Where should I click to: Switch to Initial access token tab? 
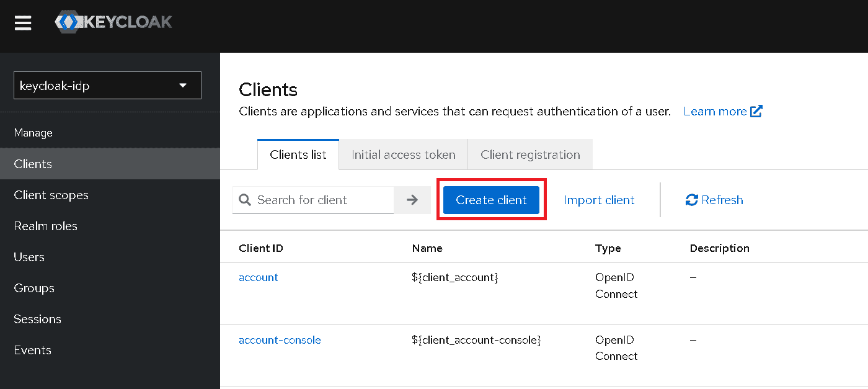click(403, 155)
